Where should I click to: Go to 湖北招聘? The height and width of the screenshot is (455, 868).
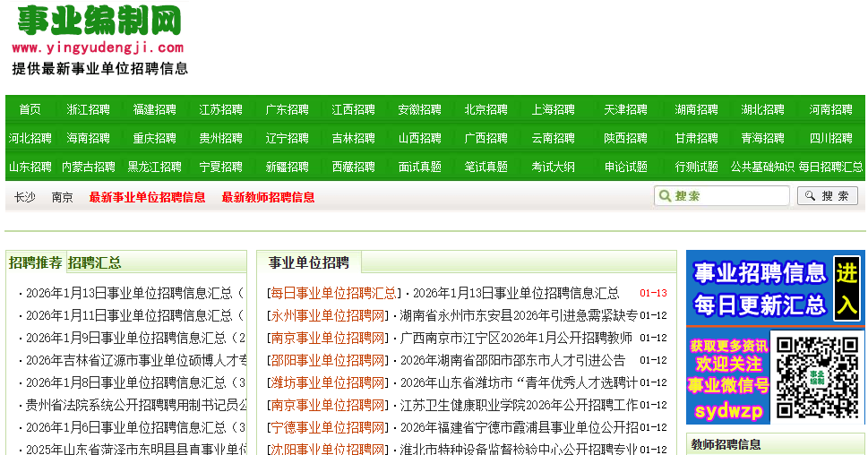tap(763, 109)
